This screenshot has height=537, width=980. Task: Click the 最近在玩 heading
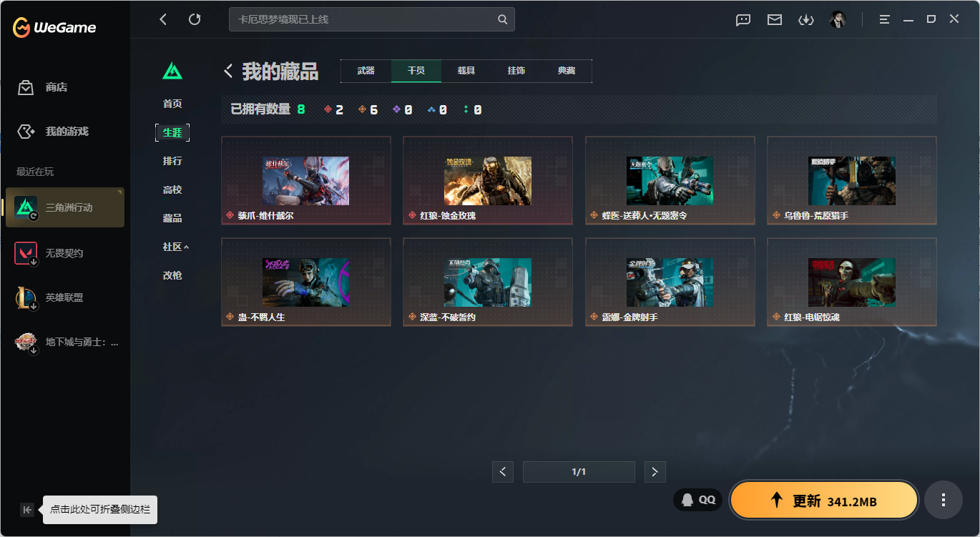(35, 172)
